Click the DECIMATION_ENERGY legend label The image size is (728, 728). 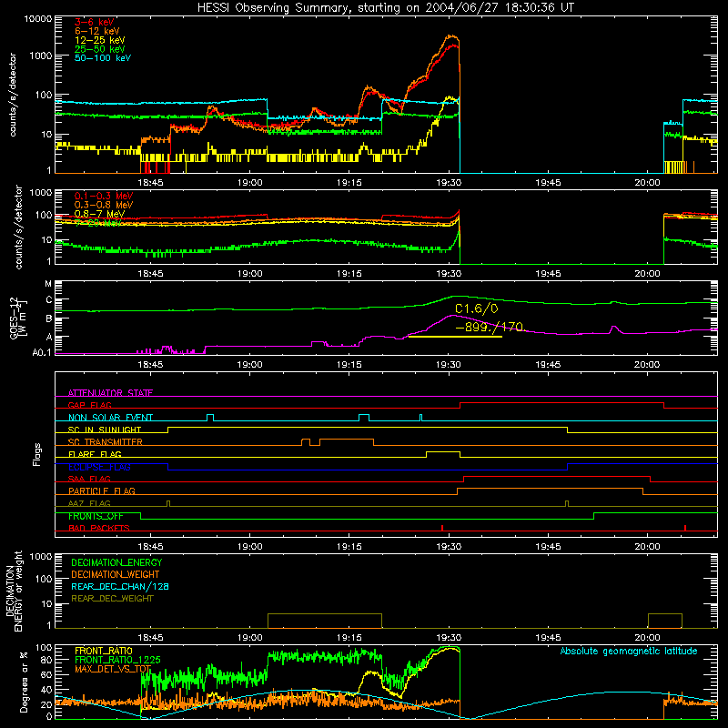point(116,562)
